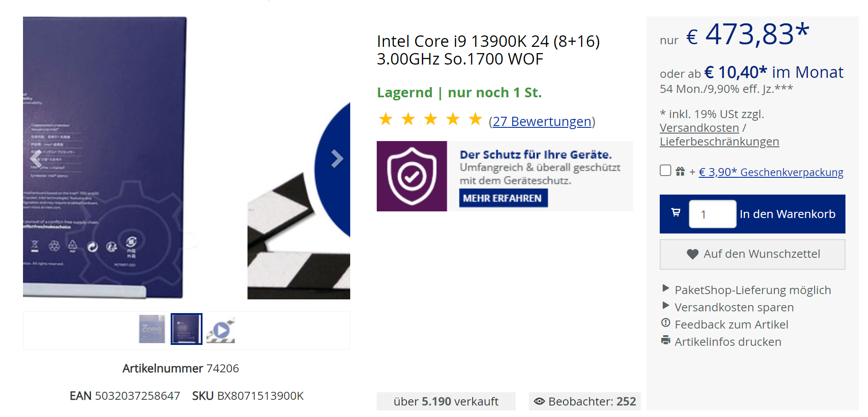The height and width of the screenshot is (417, 868).
Task: Enable the Geschenkverpackung checkbox
Action: coord(665,171)
